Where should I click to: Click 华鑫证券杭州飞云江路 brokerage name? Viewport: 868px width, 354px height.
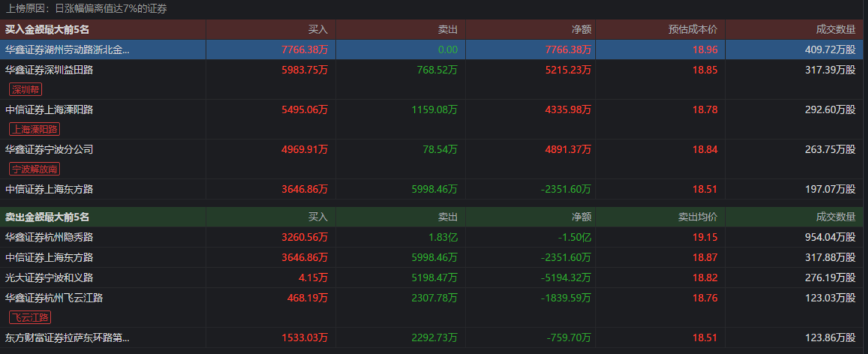[x=54, y=298]
